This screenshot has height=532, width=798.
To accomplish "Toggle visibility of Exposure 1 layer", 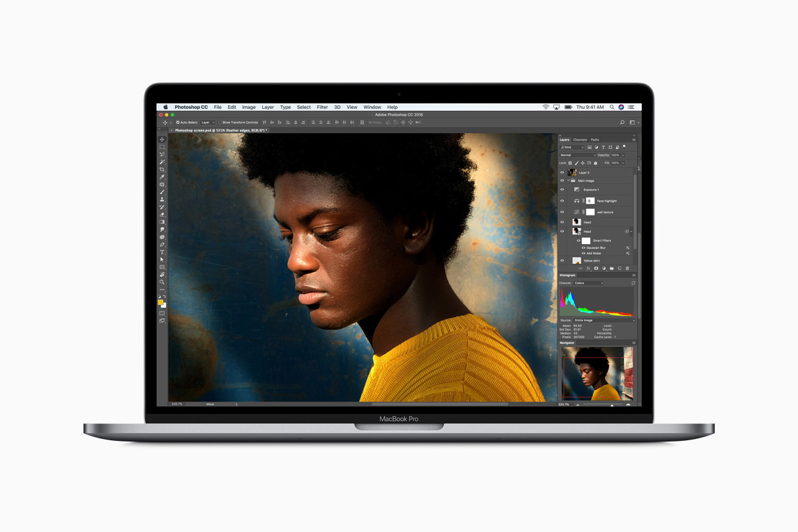I will coord(562,190).
